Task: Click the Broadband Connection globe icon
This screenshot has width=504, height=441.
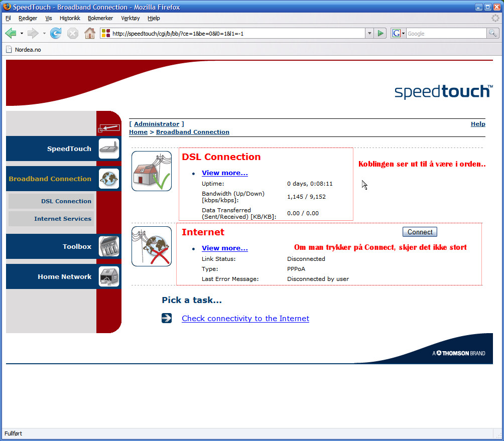Action: [109, 179]
